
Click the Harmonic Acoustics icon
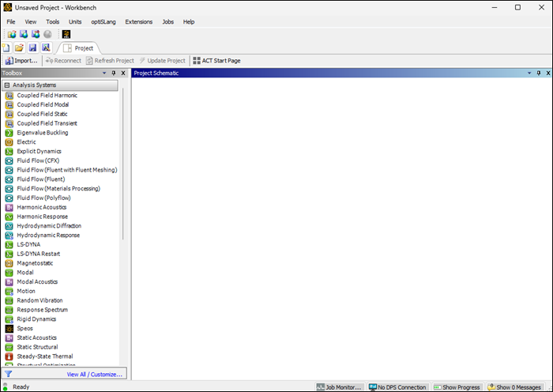click(x=9, y=207)
